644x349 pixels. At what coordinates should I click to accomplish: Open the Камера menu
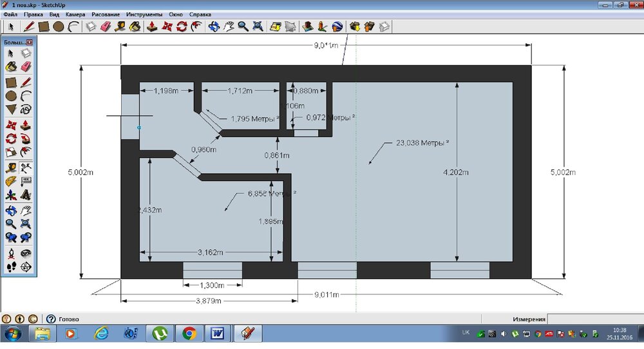(75, 14)
